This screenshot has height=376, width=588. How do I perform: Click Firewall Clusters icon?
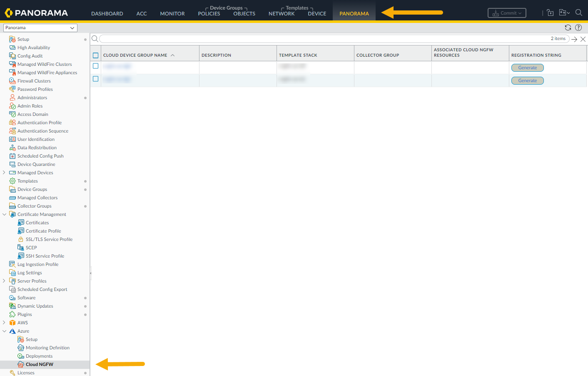pos(12,81)
